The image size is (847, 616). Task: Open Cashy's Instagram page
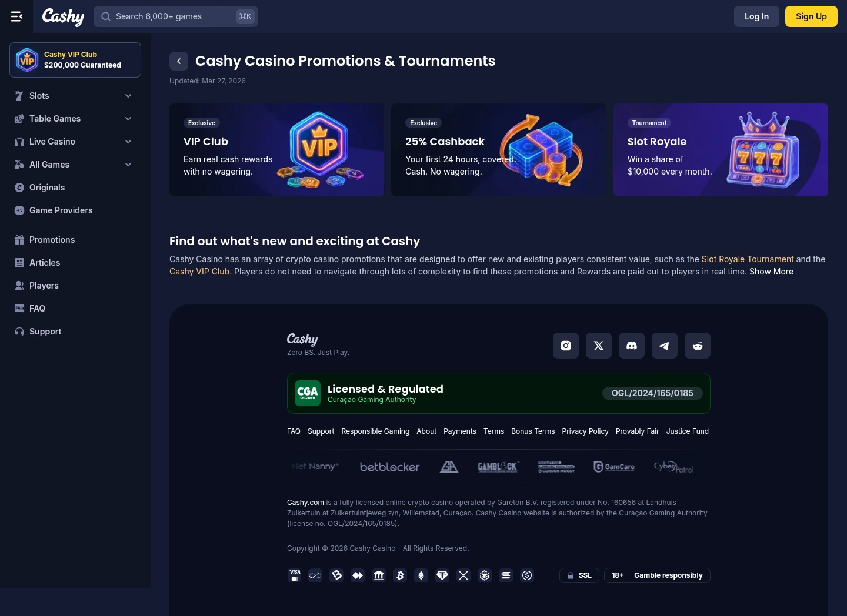[x=566, y=346]
